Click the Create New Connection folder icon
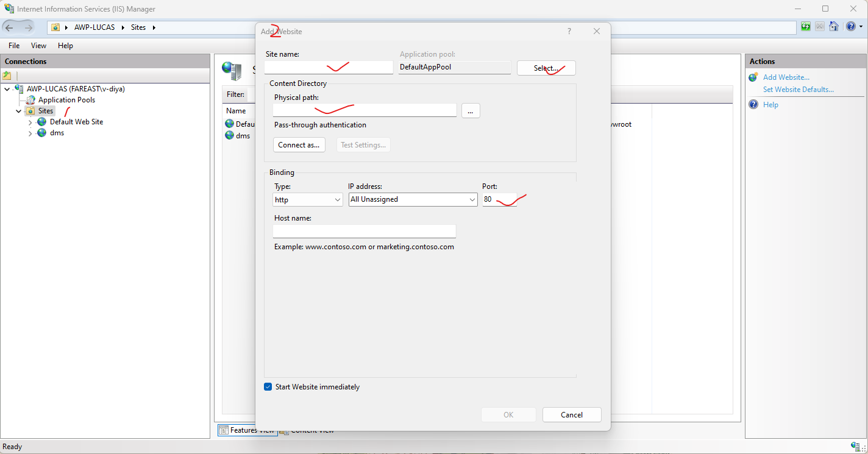Screen dimensions: 868x454 point(7,75)
